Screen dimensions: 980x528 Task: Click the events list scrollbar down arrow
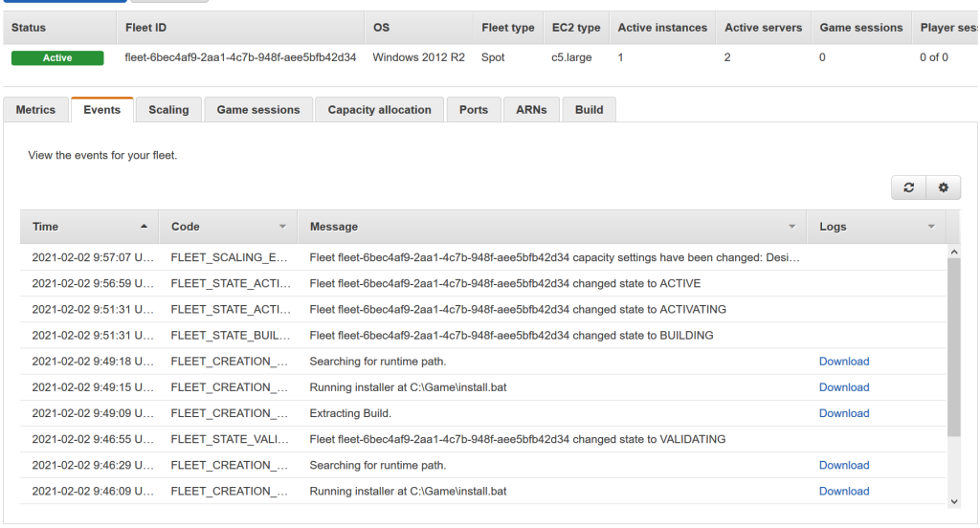click(x=953, y=500)
